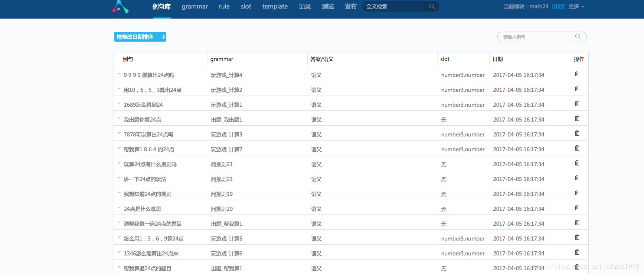644x274 pixels.
Task: Open the rule tab
Action: click(x=224, y=6)
